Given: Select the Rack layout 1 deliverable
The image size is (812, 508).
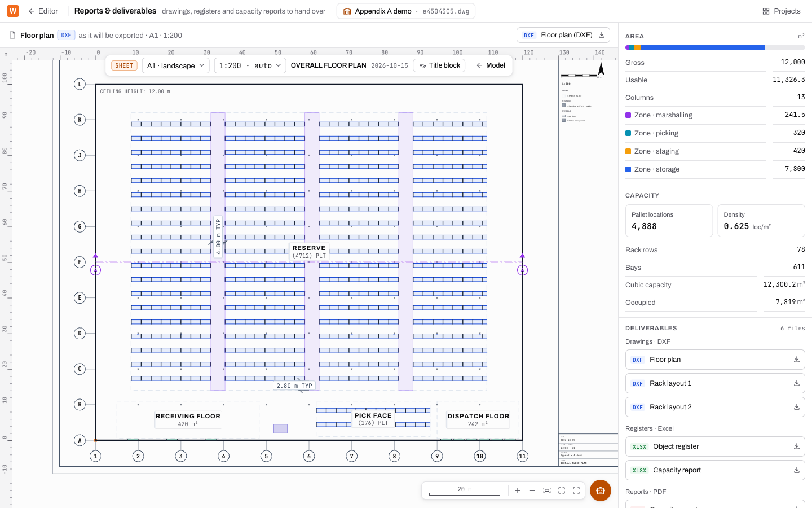Looking at the screenshot, I should click(x=715, y=383).
